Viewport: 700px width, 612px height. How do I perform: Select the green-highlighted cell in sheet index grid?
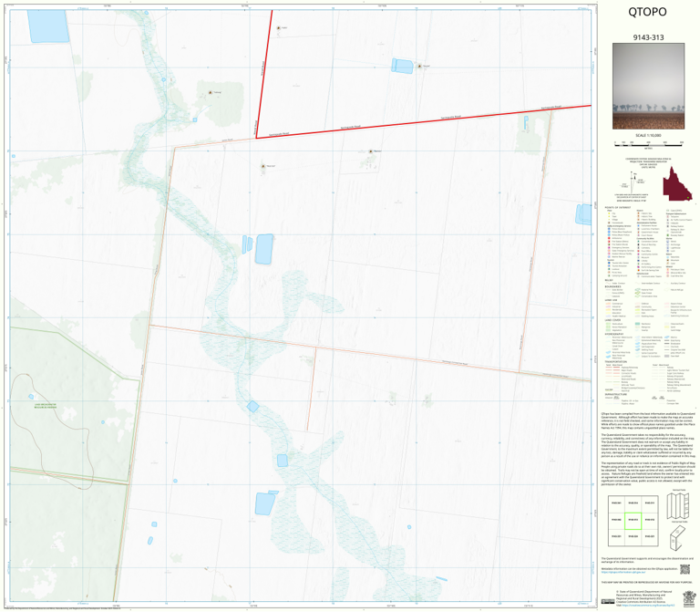click(x=633, y=521)
